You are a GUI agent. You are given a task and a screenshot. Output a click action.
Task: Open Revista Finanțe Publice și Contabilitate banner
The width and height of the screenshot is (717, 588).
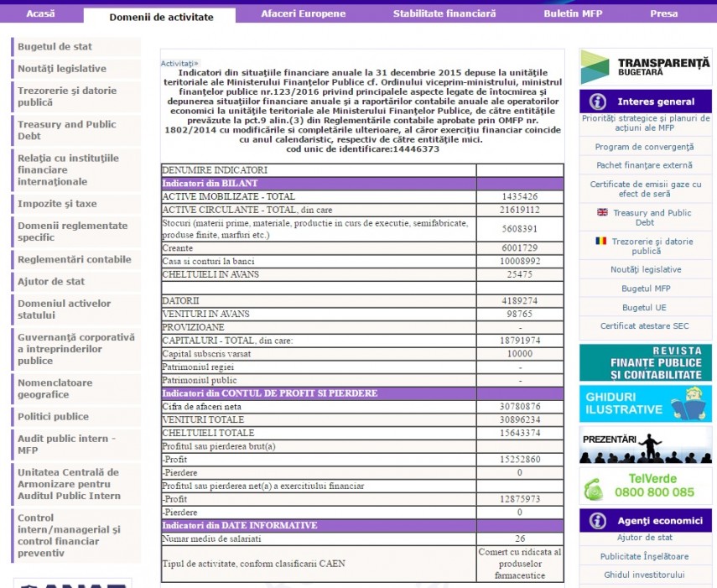645,362
